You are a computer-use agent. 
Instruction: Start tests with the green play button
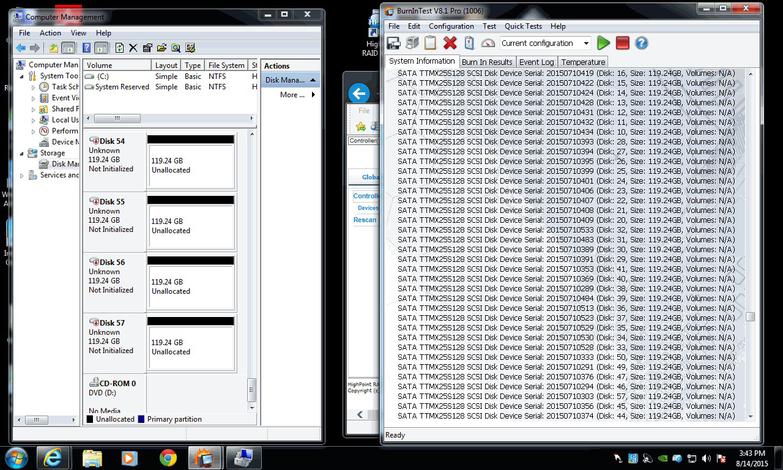pyautogui.click(x=603, y=43)
